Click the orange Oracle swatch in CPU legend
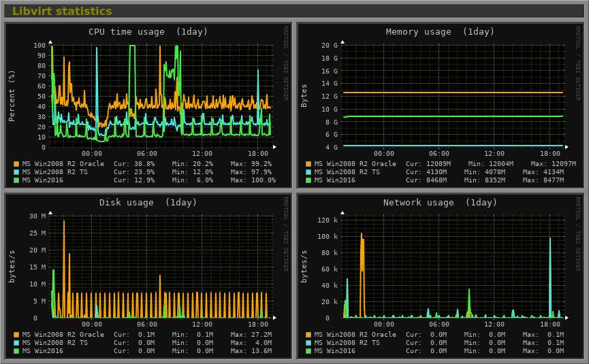 tap(16, 164)
